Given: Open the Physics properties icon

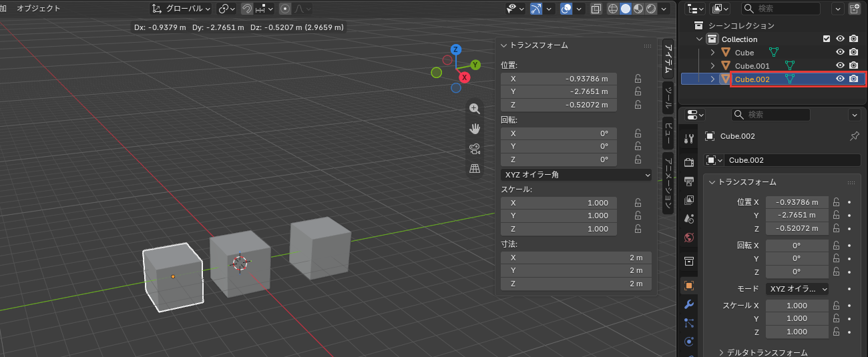Looking at the screenshot, I should (x=689, y=342).
